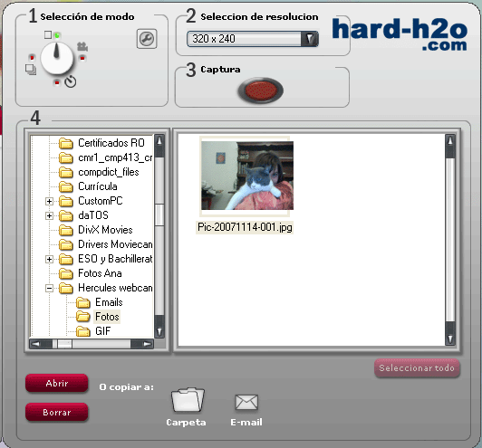Send photo via E-mail envelope icon
Viewport: 482px width, 448px height.
pyautogui.click(x=246, y=402)
